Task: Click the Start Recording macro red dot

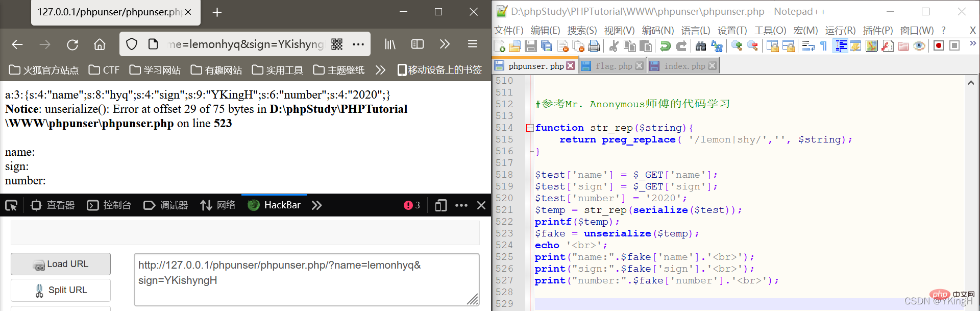Action: tap(938, 46)
